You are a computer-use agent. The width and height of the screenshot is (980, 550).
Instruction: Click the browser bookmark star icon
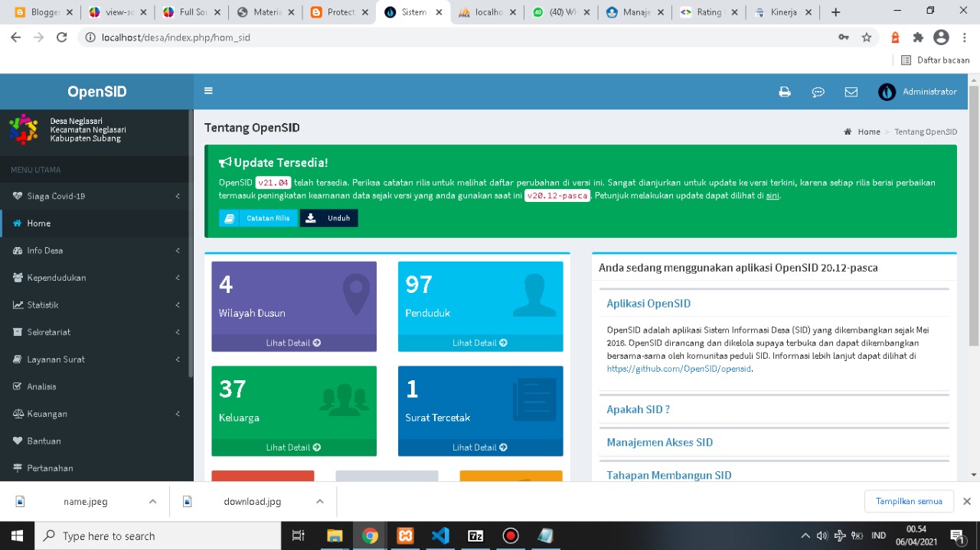click(x=867, y=37)
